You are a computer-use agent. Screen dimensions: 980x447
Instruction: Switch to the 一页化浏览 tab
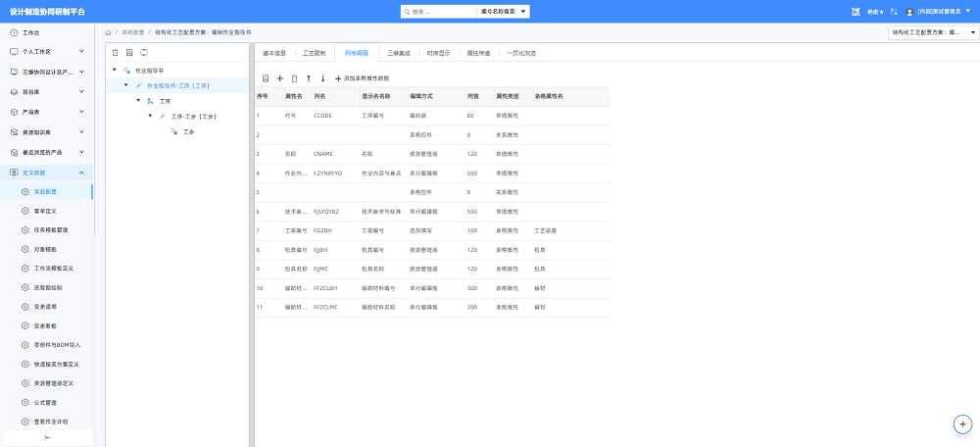pyautogui.click(x=521, y=53)
